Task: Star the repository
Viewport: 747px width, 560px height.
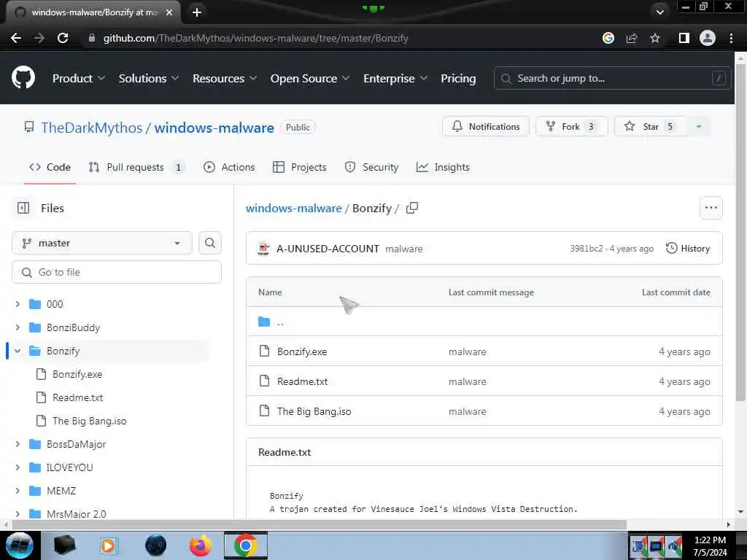Action: [x=651, y=127]
